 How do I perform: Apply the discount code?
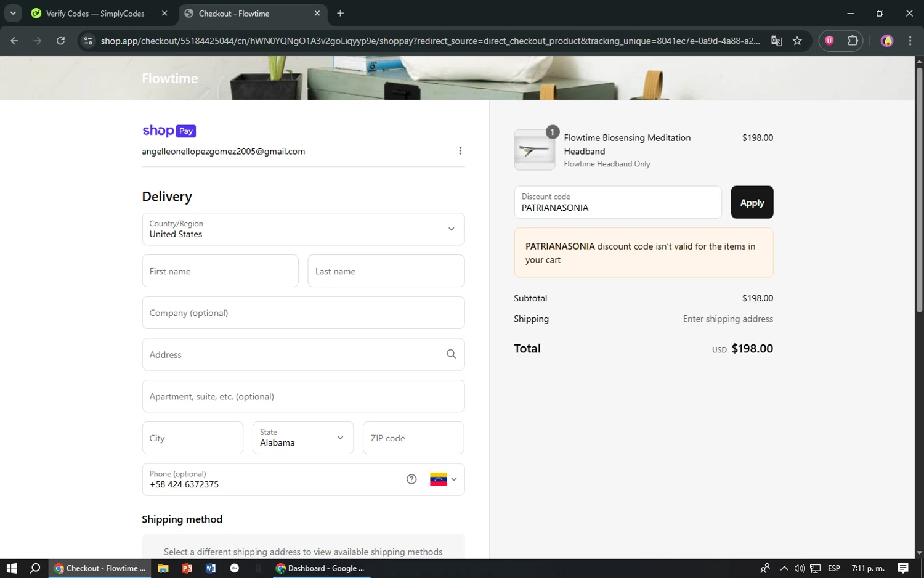(x=752, y=202)
